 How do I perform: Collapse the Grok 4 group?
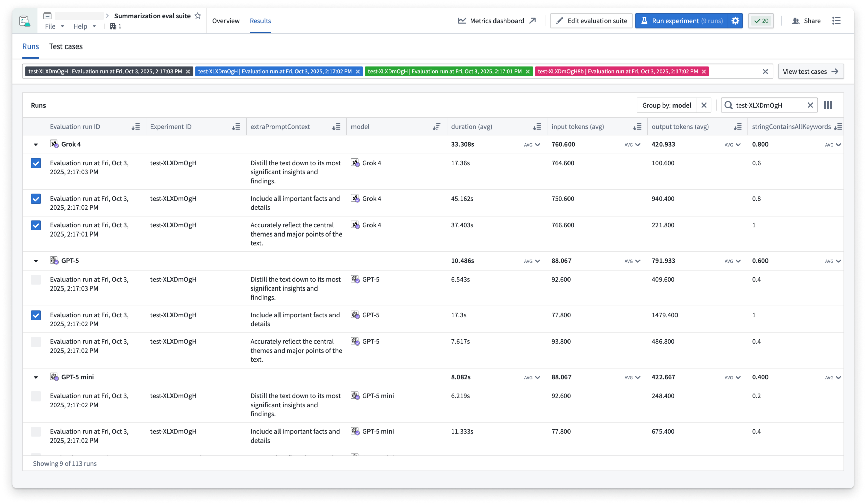pos(36,145)
